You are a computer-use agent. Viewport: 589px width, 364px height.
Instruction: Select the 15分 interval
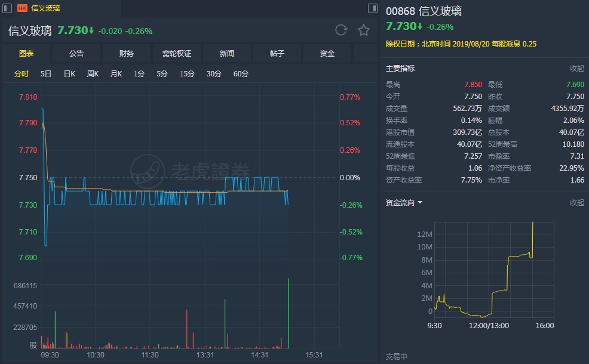coord(187,73)
